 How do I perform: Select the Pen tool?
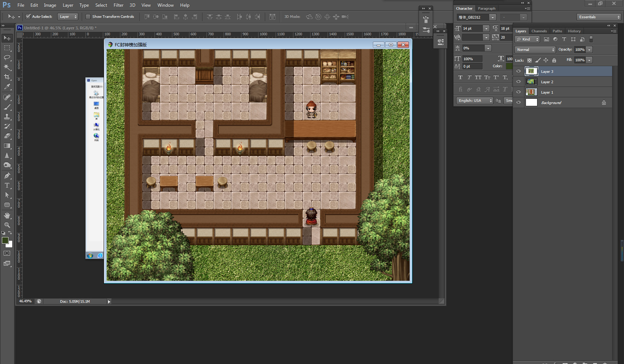point(7,176)
